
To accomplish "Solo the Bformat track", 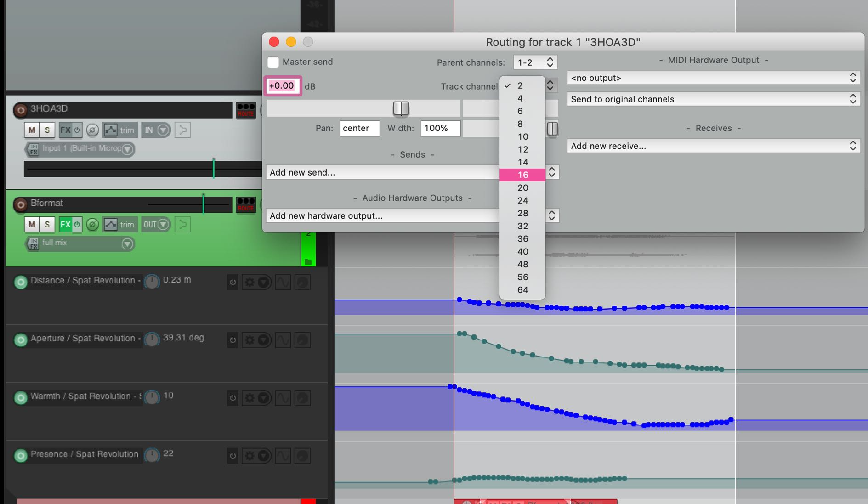I will click(x=47, y=225).
